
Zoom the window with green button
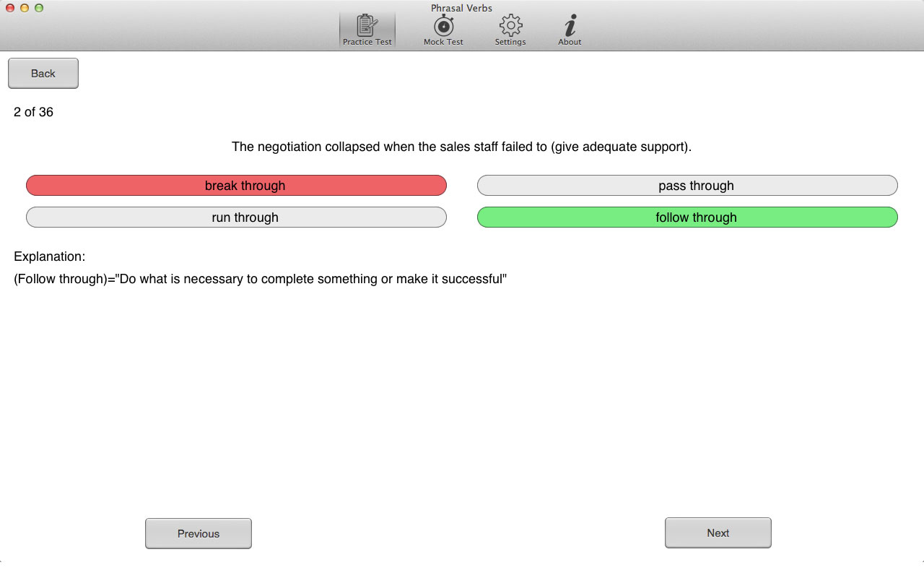(x=39, y=8)
